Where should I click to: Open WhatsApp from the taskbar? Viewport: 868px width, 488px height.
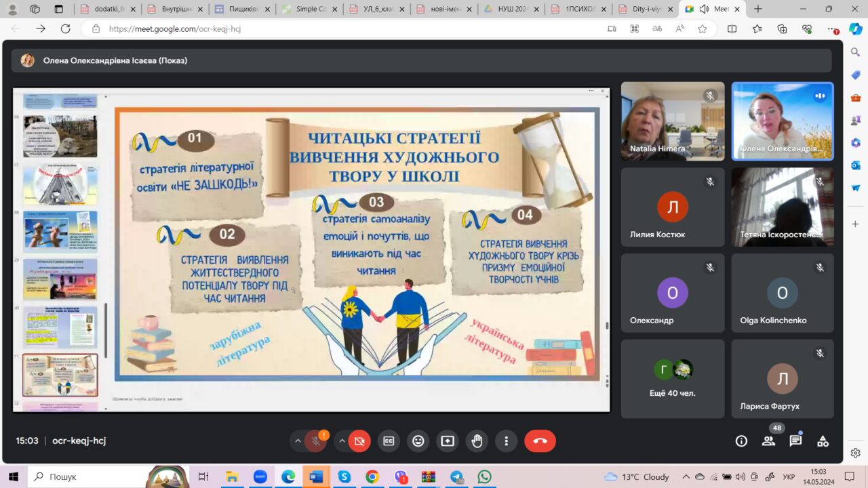484,476
